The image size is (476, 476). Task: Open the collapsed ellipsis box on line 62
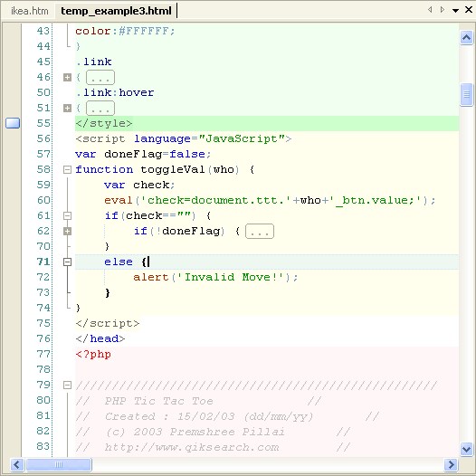point(260,232)
